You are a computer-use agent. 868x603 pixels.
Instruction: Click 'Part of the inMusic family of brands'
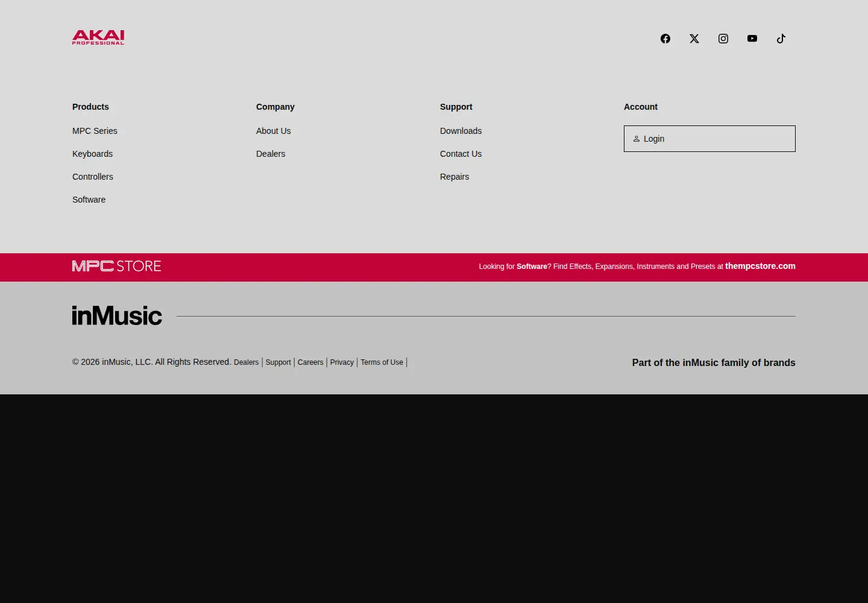pos(714,362)
